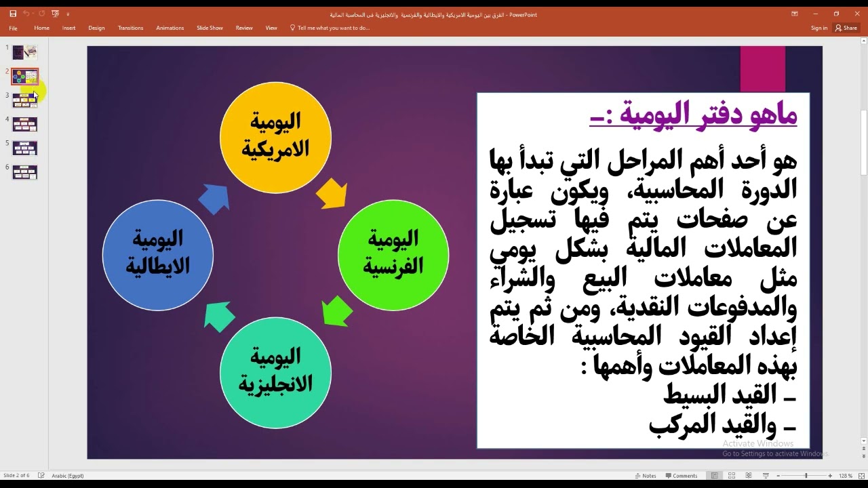Select slide 4 thumbnail

click(25, 124)
